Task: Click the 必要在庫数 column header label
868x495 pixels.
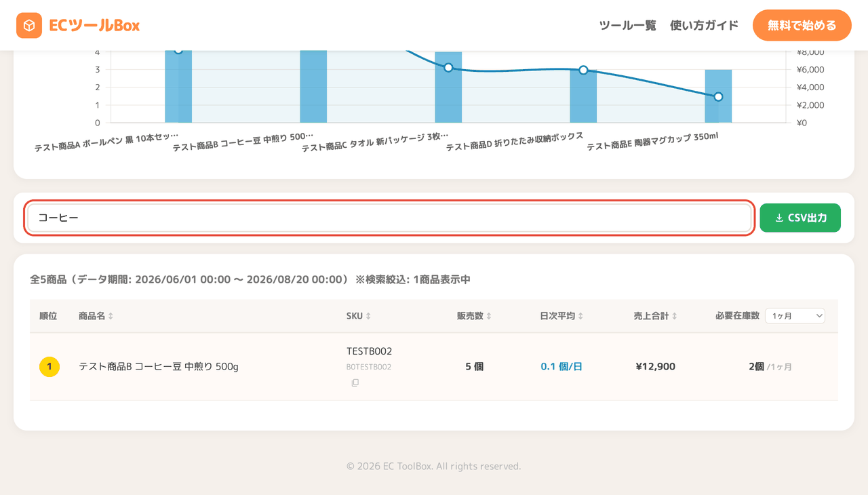Action: pos(737,316)
